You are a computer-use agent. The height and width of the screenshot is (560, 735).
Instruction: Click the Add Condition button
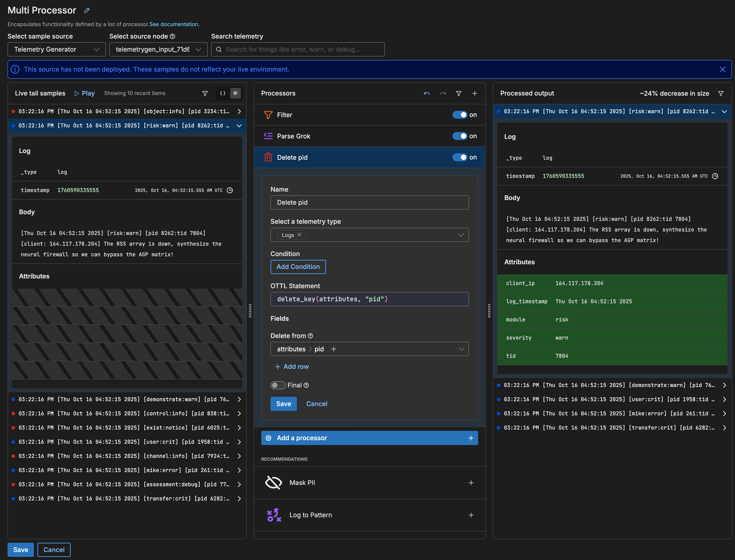[298, 267]
